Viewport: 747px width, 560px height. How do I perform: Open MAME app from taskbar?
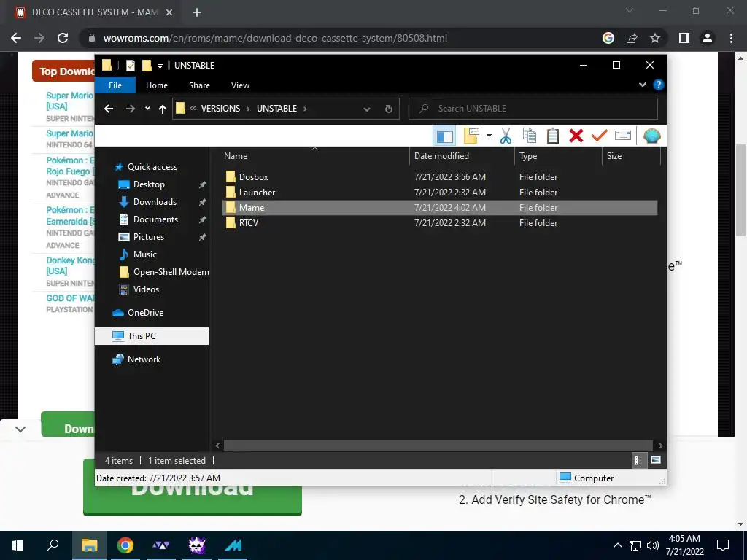[233, 545]
